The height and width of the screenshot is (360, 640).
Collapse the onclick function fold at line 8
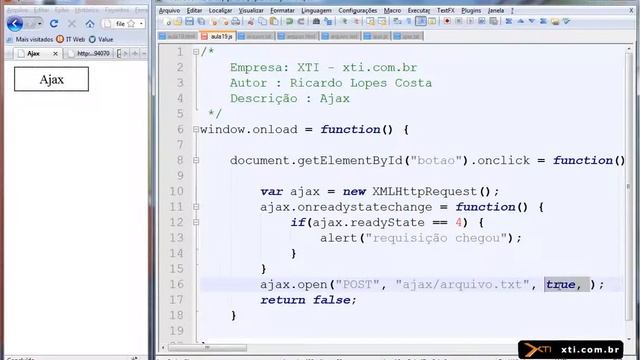(x=196, y=160)
